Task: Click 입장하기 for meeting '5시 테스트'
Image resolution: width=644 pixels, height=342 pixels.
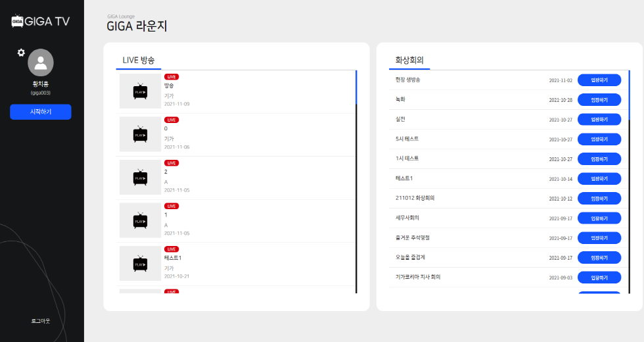Action: click(599, 139)
